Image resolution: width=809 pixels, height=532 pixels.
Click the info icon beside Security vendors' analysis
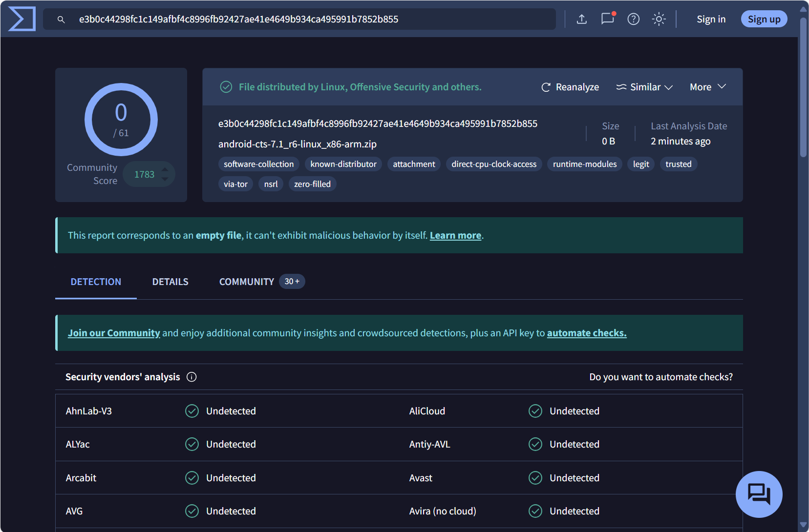pos(192,377)
